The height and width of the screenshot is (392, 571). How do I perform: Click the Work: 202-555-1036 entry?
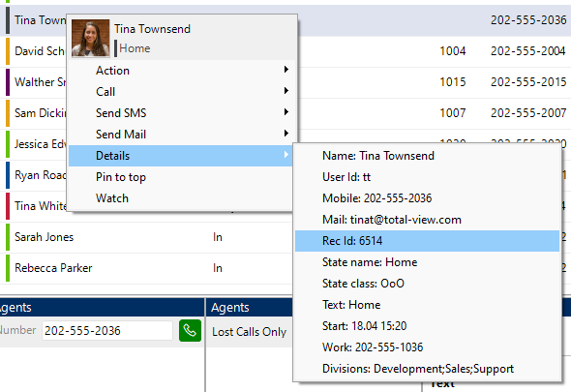tap(427, 347)
